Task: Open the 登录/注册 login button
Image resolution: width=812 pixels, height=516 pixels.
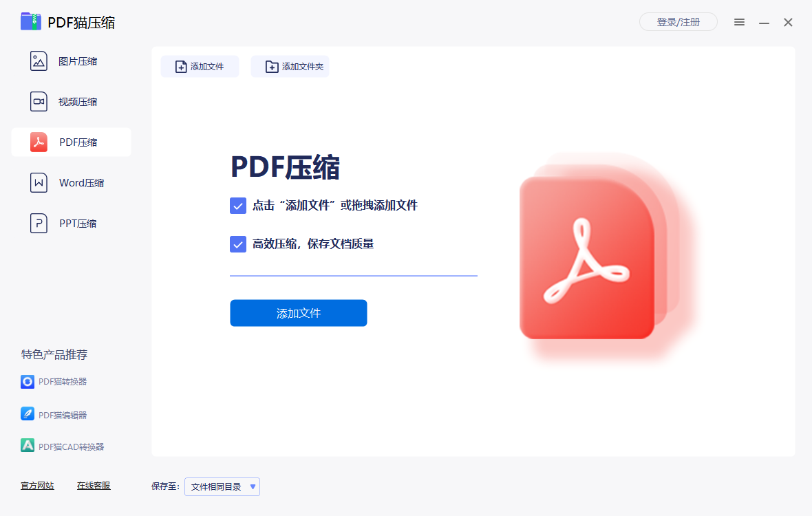Action: pyautogui.click(x=678, y=22)
